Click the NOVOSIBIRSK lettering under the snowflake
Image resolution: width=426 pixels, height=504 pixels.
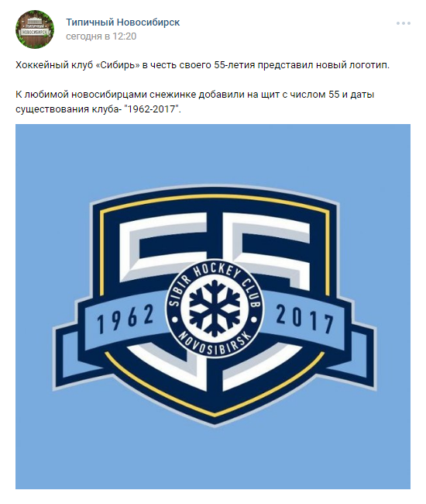coord(215,344)
